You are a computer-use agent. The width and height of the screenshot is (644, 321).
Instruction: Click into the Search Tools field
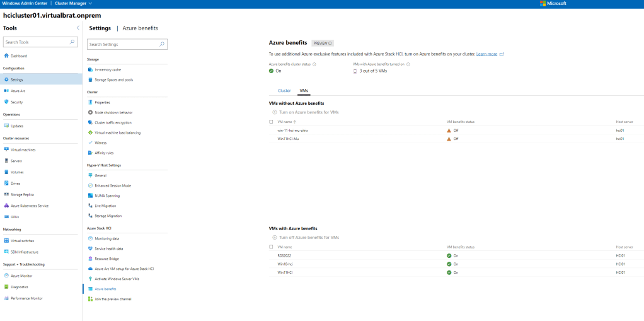pos(37,42)
